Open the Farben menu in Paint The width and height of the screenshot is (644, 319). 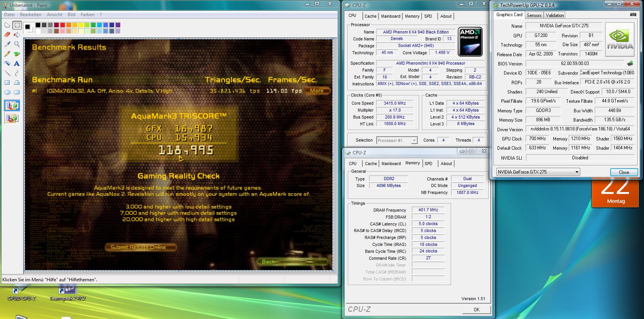click(88, 15)
